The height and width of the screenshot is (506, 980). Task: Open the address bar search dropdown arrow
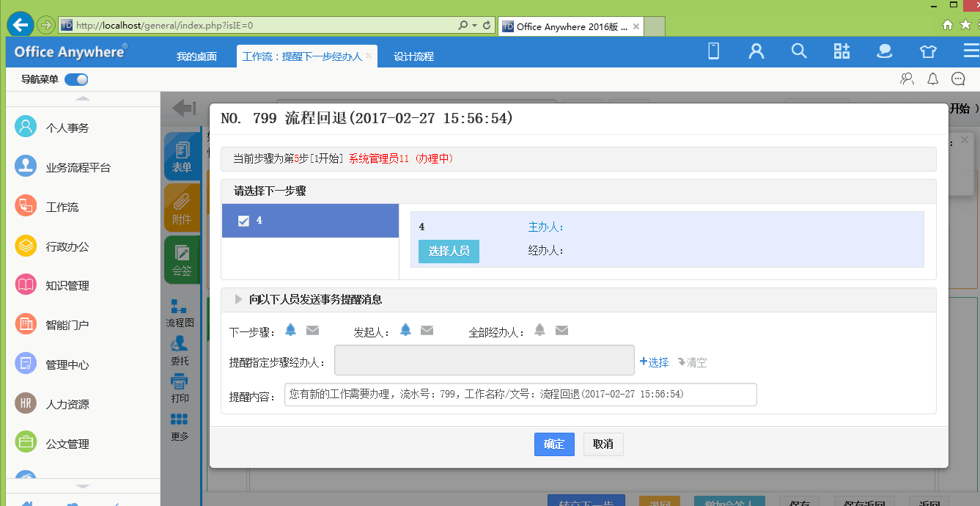click(x=474, y=26)
